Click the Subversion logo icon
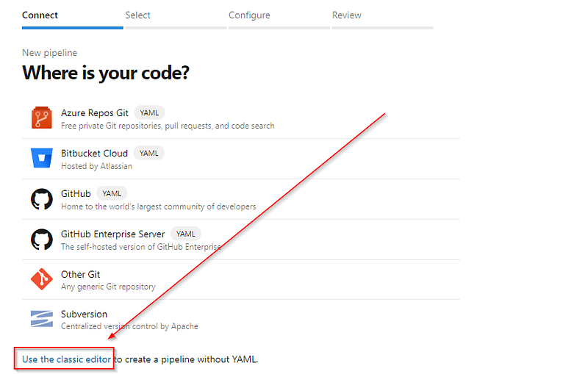 click(42, 319)
